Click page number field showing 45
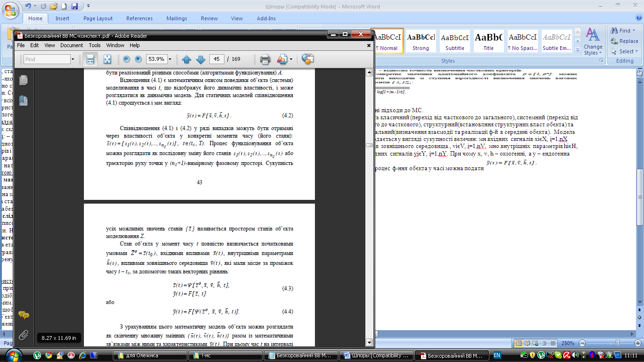The height and width of the screenshot is (362, 644). coord(216,59)
